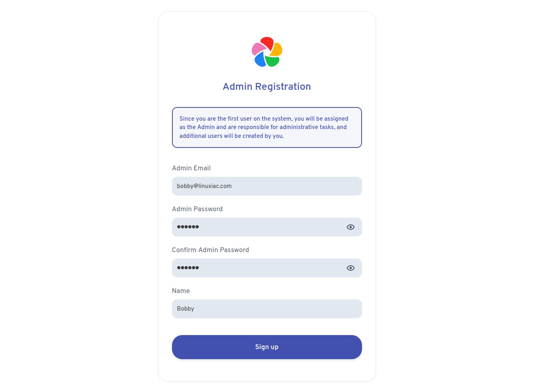Click the Name label
The height and width of the screenshot is (392, 534).
(x=181, y=291)
